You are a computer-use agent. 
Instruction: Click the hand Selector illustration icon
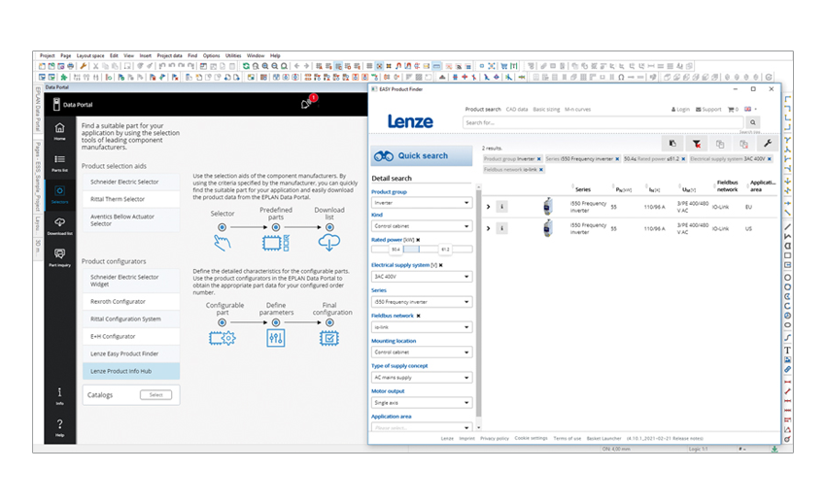(223, 243)
